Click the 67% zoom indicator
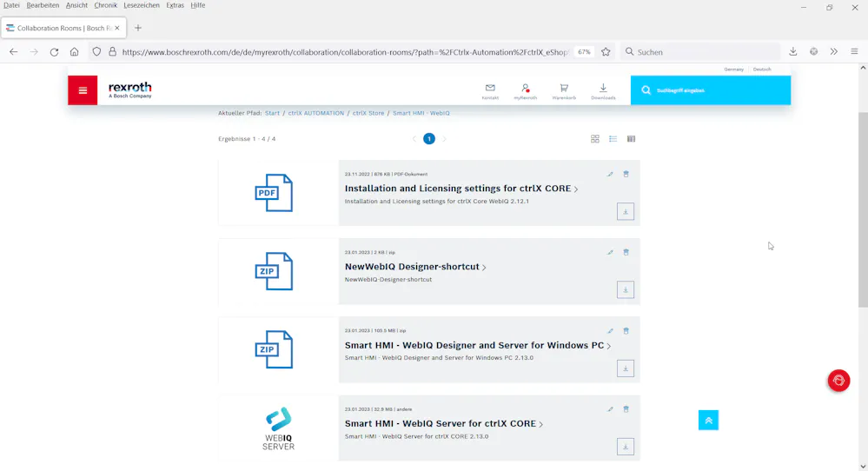 coord(584,52)
